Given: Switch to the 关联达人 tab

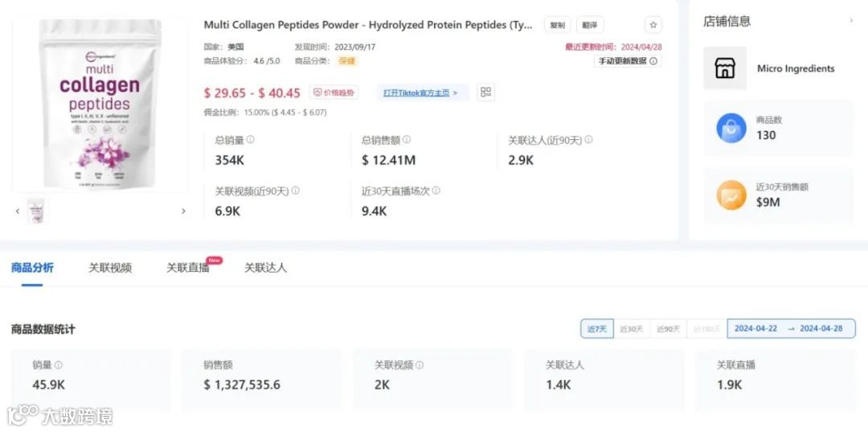Looking at the screenshot, I should click(x=266, y=268).
